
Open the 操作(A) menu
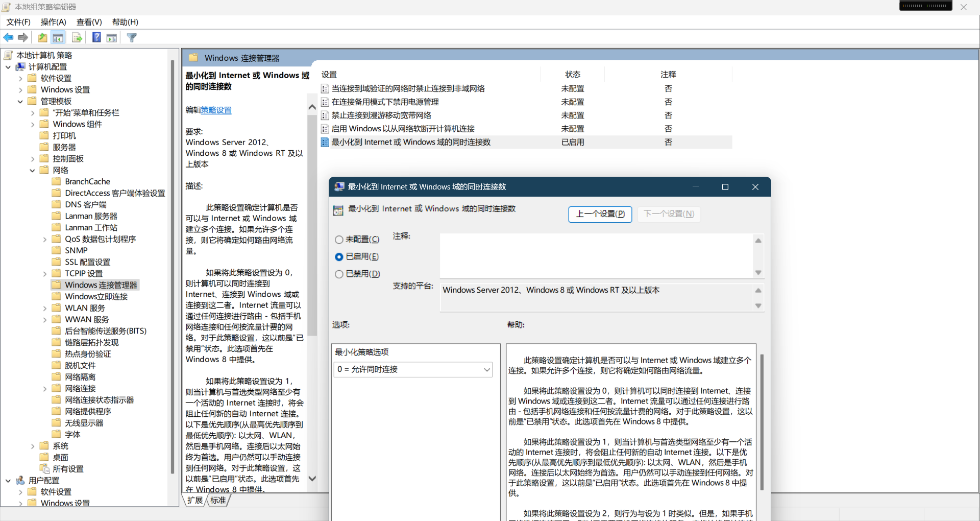(x=54, y=22)
